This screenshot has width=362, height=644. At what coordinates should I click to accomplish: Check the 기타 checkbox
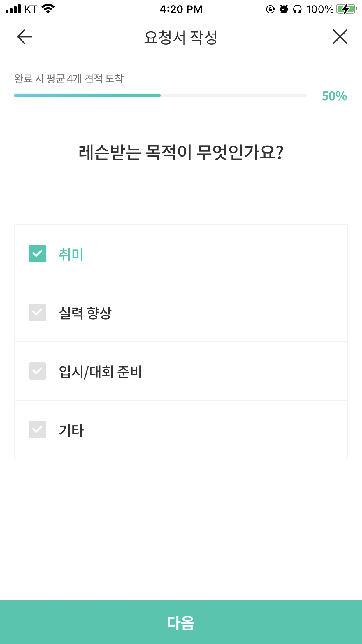[x=38, y=430]
